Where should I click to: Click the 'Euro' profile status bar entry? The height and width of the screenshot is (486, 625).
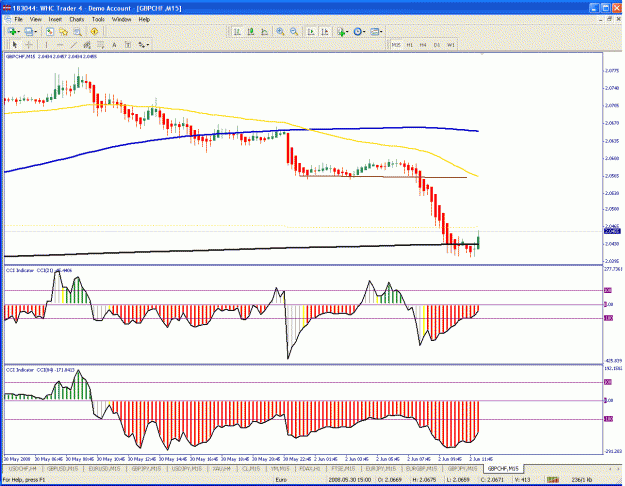click(281, 480)
